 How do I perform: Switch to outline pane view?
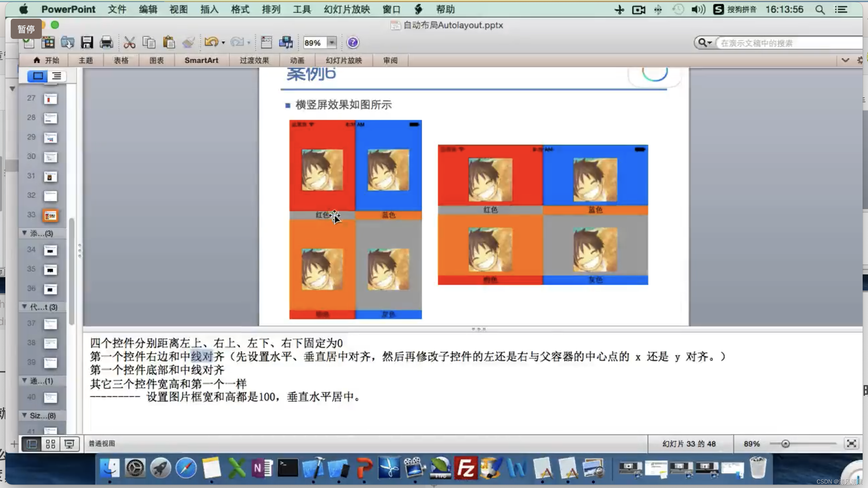57,76
